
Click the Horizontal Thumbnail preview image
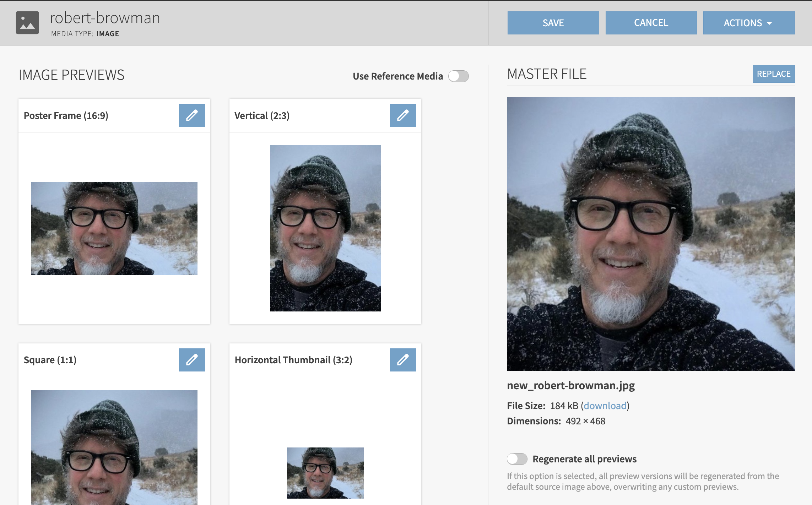click(325, 472)
